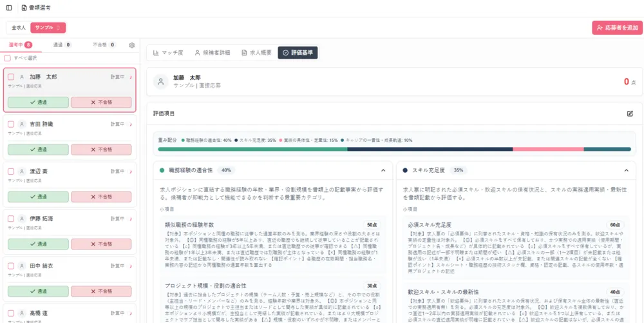
Task: Pass 田中 結衣 with 通過 button
Action: coord(38,291)
